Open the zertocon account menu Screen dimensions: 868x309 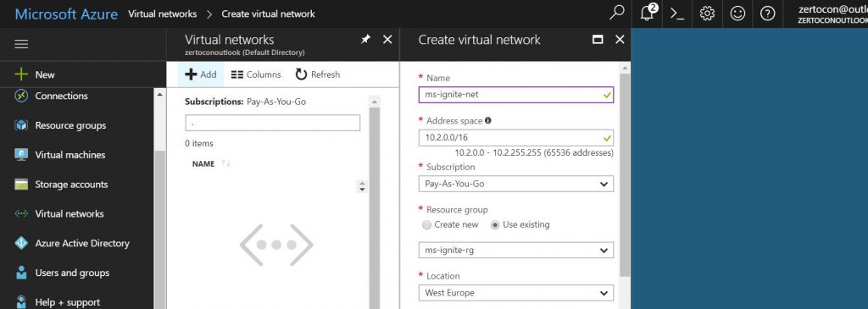[x=832, y=14]
